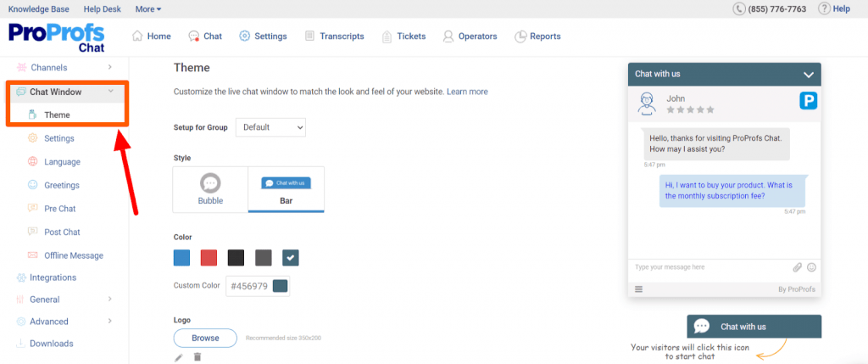The height and width of the screenshot is (364, 868).
Task: Click the smiley emoji icon in chat preview
Action: click(x=811, y=267)
